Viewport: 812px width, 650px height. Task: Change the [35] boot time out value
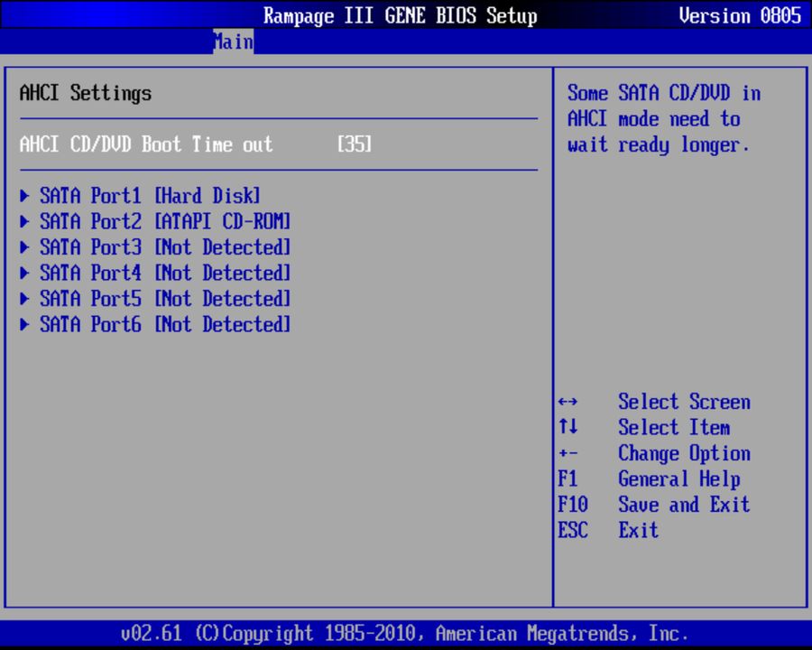tap(355, 144)
